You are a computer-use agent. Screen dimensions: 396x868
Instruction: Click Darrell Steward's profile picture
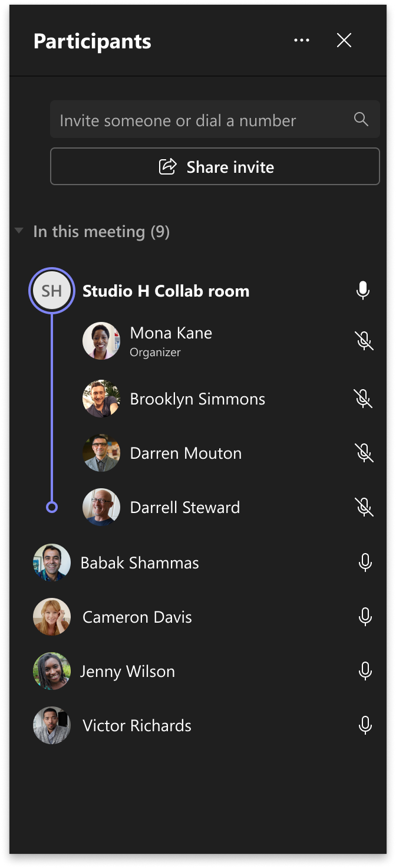pyautogui.click(x=101, y=507)
